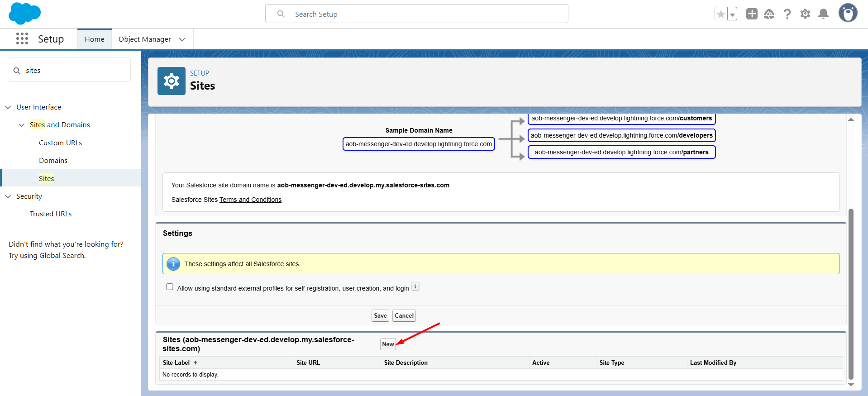Open the Notifications bell

point(824,14)
